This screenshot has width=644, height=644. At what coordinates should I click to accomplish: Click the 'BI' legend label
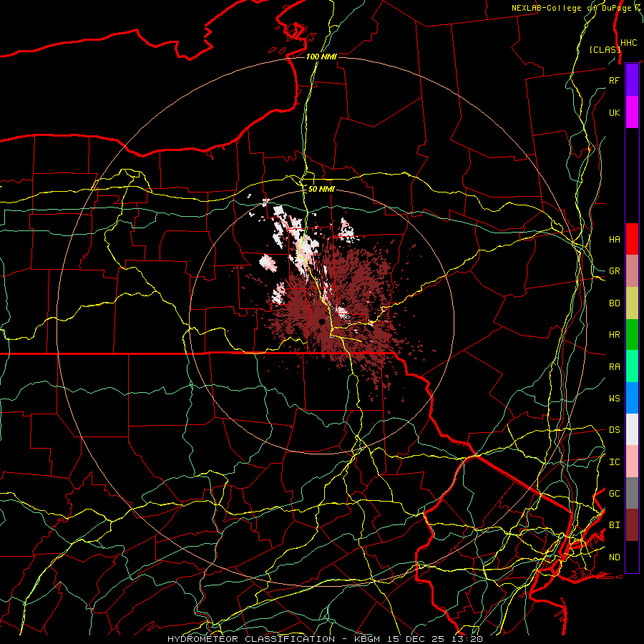pyautogui.click(x=614, y=525)
